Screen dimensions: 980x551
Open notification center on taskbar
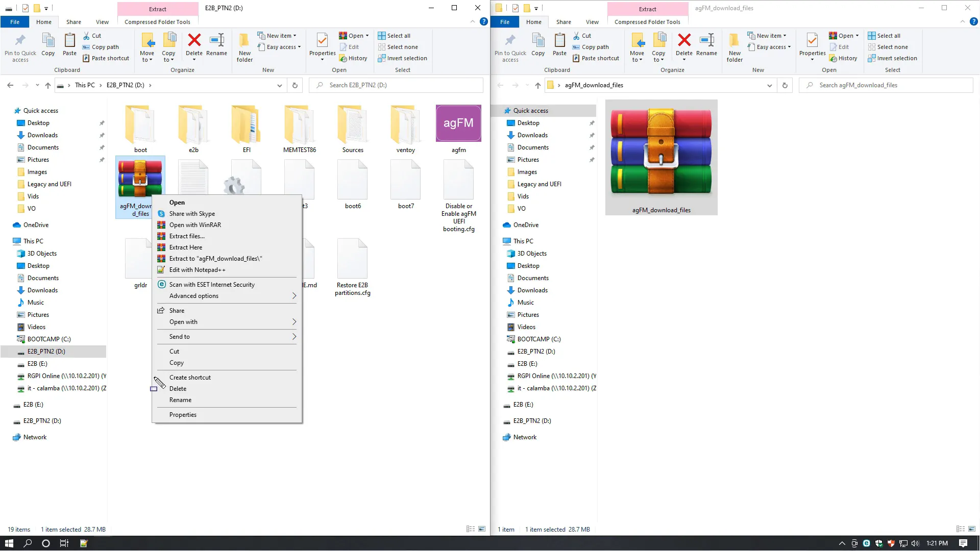[963, 543]
